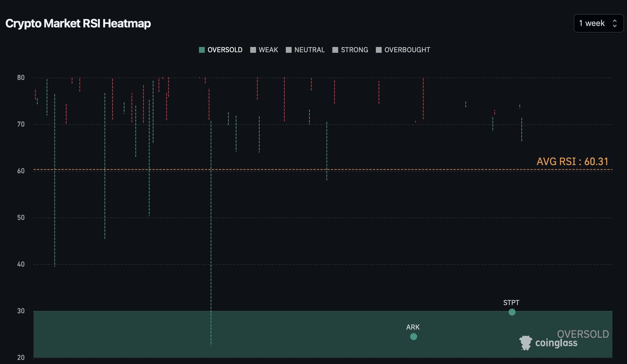Click the coinglass watermark text

556,343
